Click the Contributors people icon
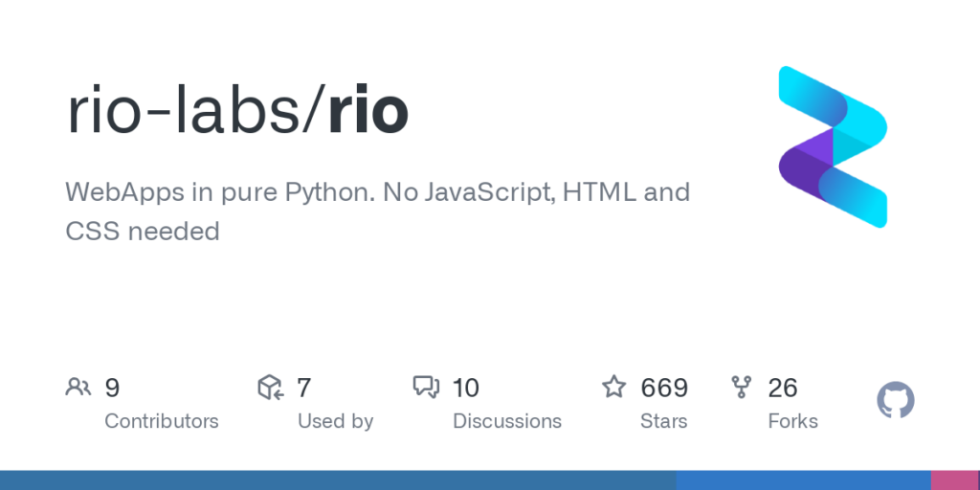 pos(78,388)
